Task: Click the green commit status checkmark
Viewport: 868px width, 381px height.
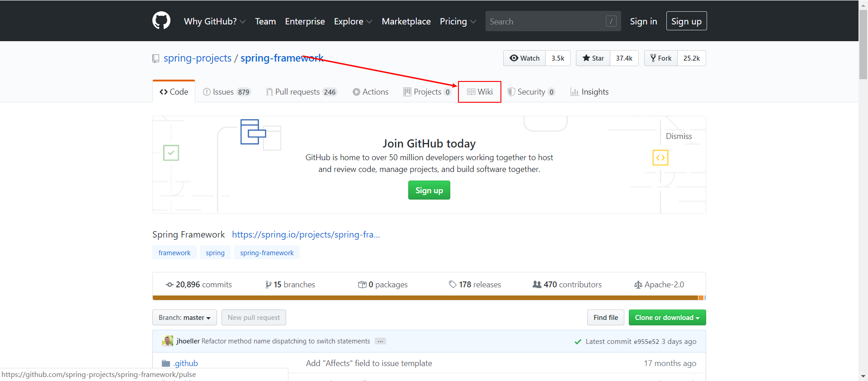Action: 578,342
